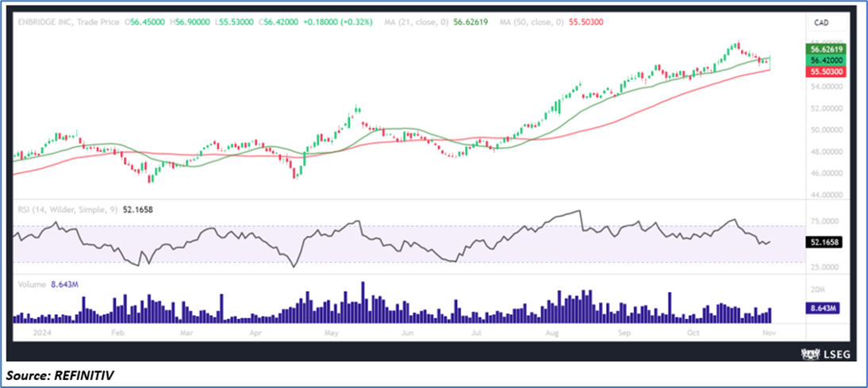Click the Apr label on time axis

tap(255, 334)
